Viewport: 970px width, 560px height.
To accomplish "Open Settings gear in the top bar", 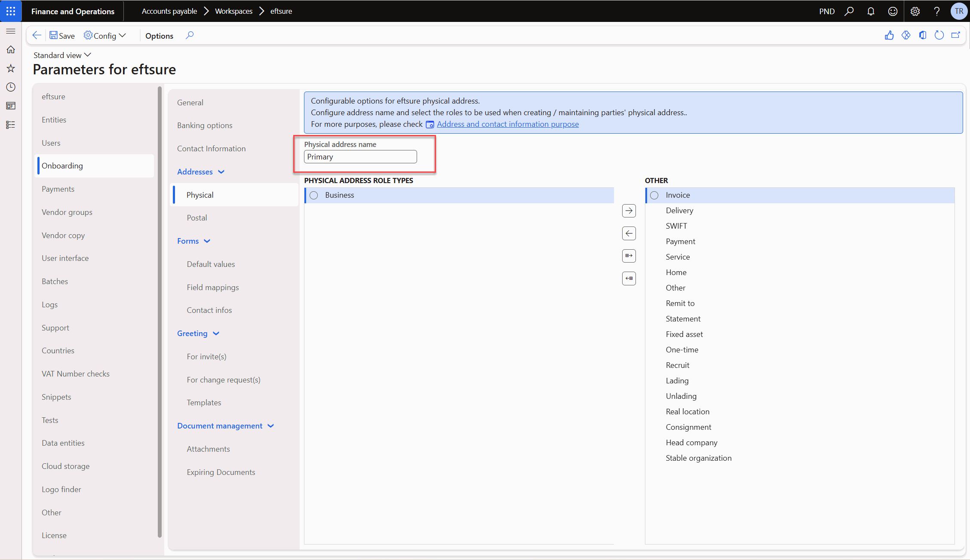I will click(x=915, y=11).
